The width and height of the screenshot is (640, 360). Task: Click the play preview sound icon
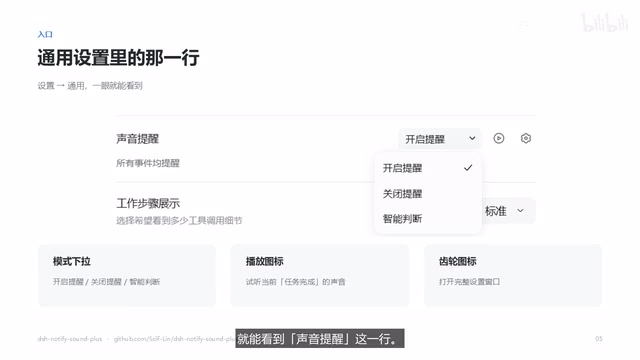point(499,138)
